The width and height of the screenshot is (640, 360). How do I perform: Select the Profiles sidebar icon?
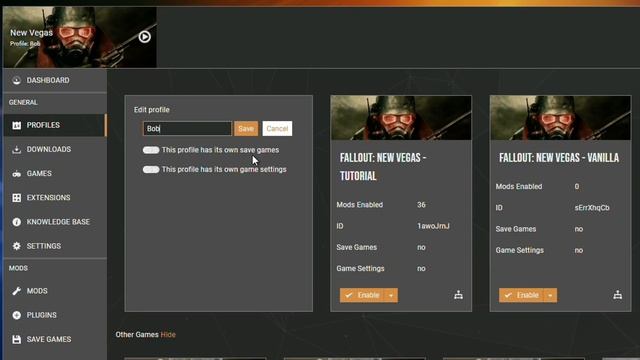pyautogui.click(x=16, y=125)
